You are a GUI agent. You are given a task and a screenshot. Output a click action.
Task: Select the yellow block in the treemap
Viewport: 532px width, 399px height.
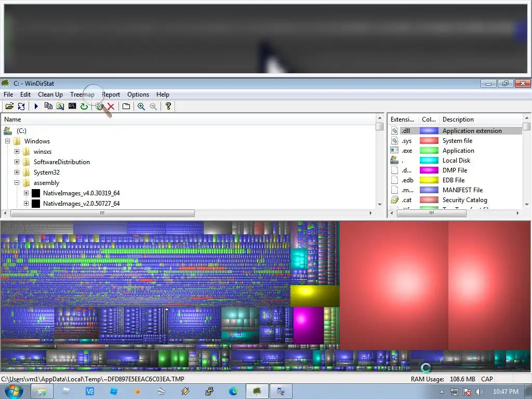coord(315,296)
